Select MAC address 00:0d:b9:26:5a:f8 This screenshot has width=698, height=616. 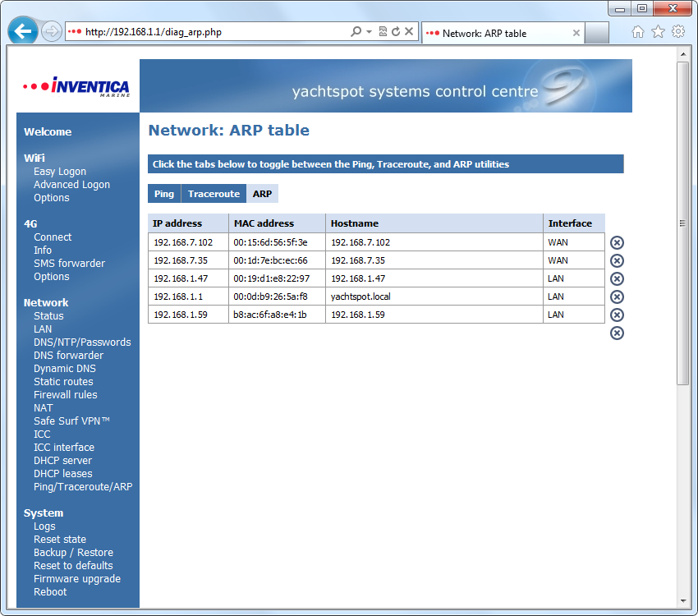pyautogui.click(x=271, y=297)
